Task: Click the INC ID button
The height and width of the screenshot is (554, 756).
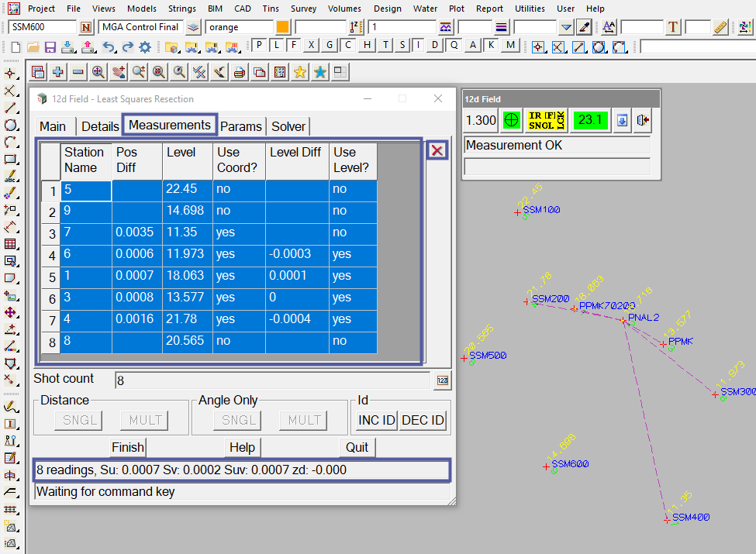Action: point(376,420)
